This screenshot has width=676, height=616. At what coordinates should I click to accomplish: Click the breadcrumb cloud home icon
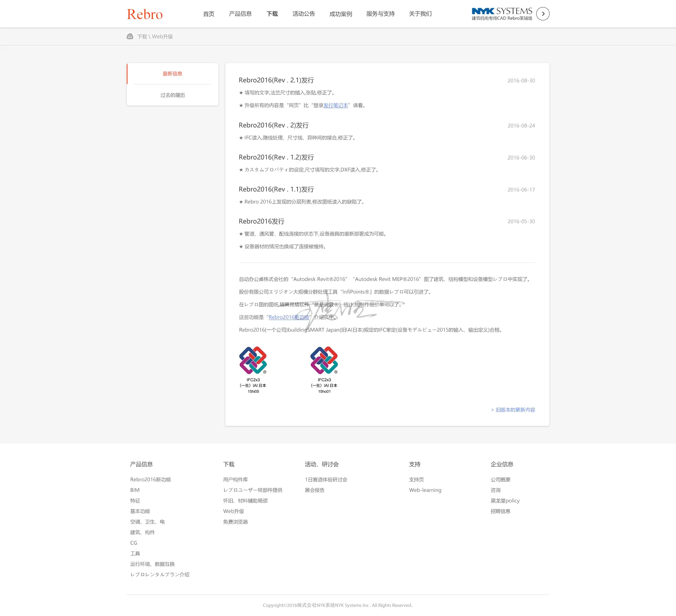tap(130, 36)
